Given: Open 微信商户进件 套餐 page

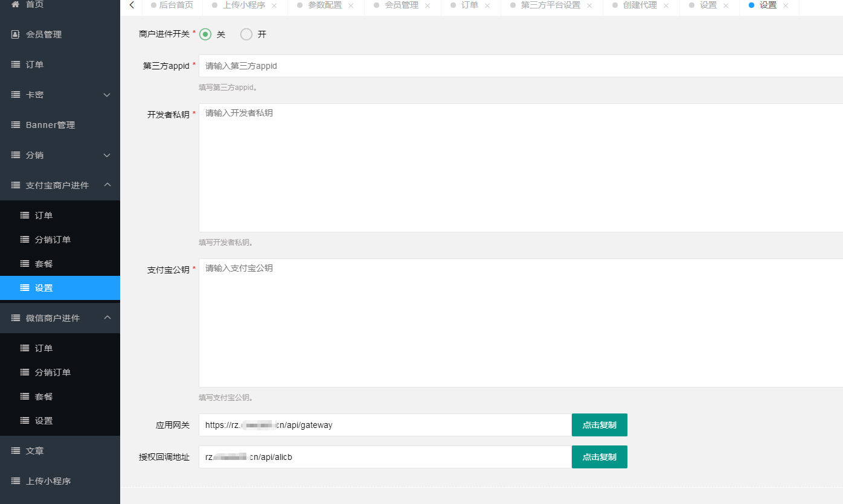Looking at the screenshot, I should coord(42,397).
